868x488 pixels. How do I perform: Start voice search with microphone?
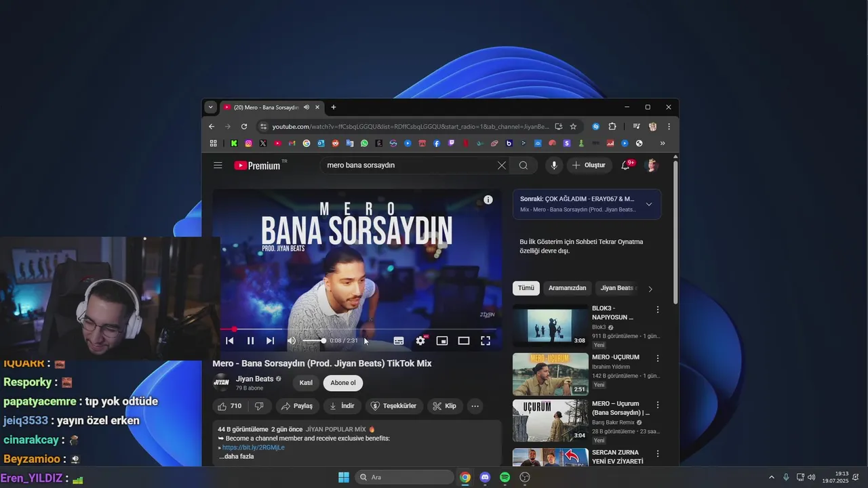[554, 165]
